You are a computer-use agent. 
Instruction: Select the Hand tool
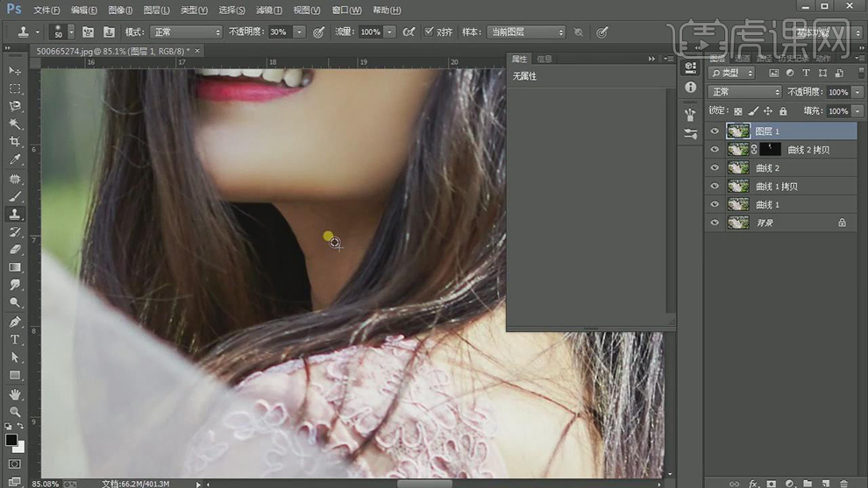pos(15,394)
